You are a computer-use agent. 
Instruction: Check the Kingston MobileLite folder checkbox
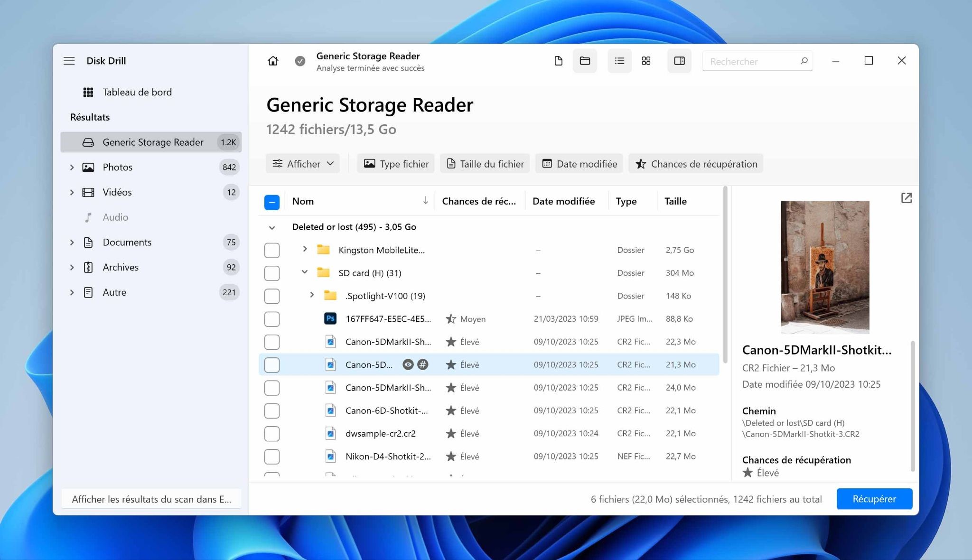pos(272,250)
